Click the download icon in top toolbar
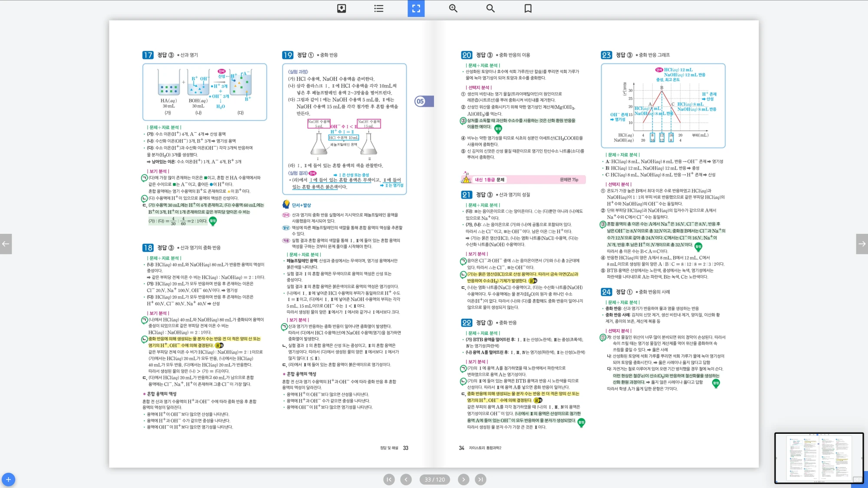 (342, 8)
